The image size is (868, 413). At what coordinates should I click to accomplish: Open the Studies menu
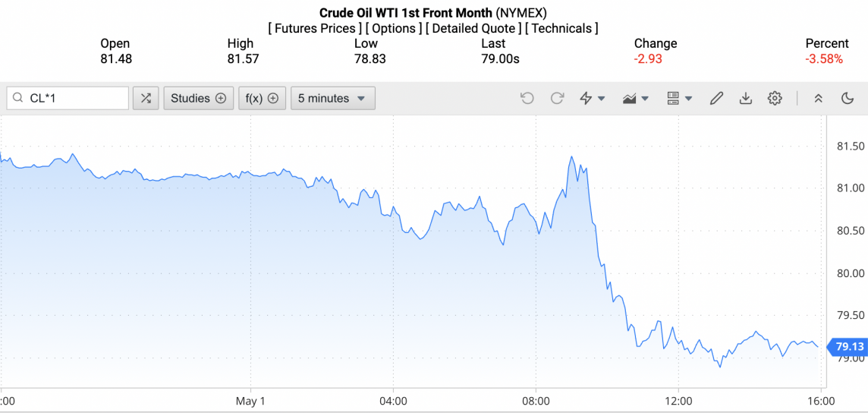point(198,98)
